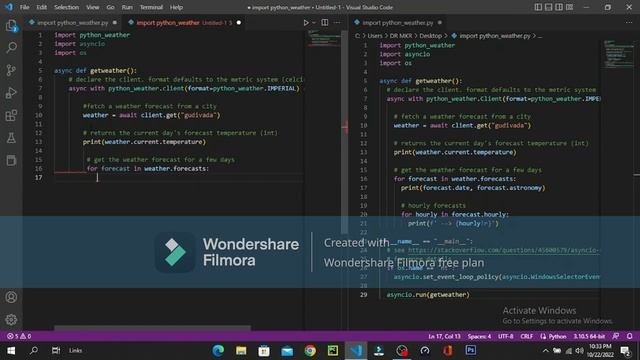Toggle Primary Side Bar from the title bar

[538, 7]
